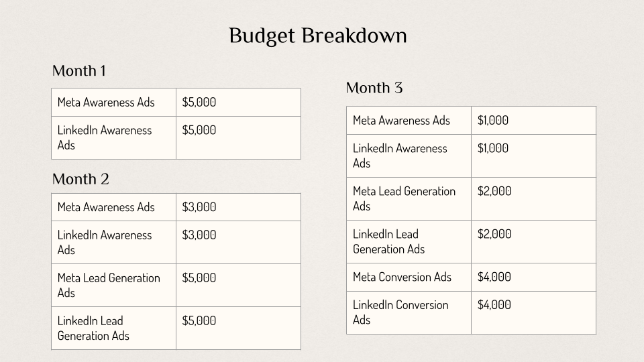Screen dimensions: 644x362
Task: Click Meta Awareness Ads cell in Month 1
Action: point(106,103)
